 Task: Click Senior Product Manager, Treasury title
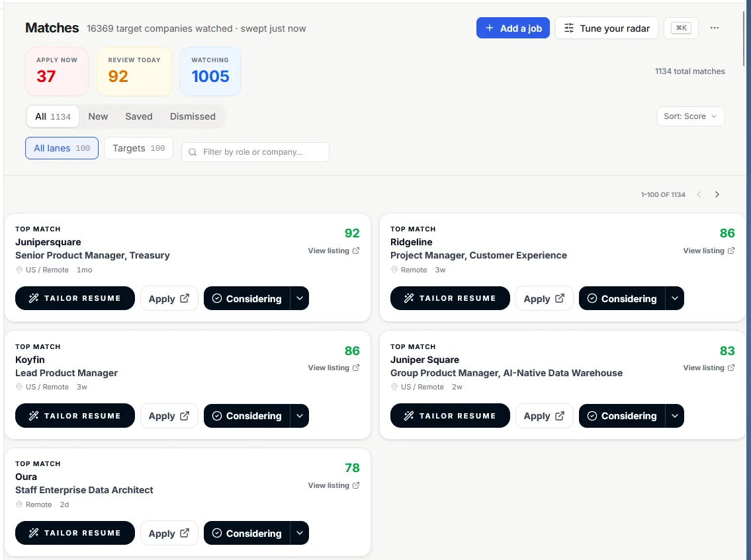(x=93, y=255)
